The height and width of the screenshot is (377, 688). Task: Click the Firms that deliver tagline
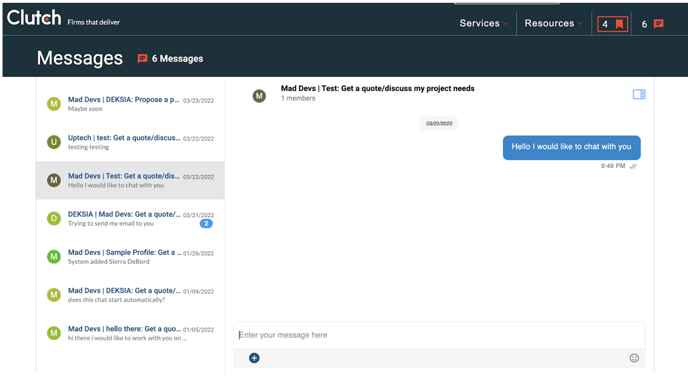pos(93,22)
